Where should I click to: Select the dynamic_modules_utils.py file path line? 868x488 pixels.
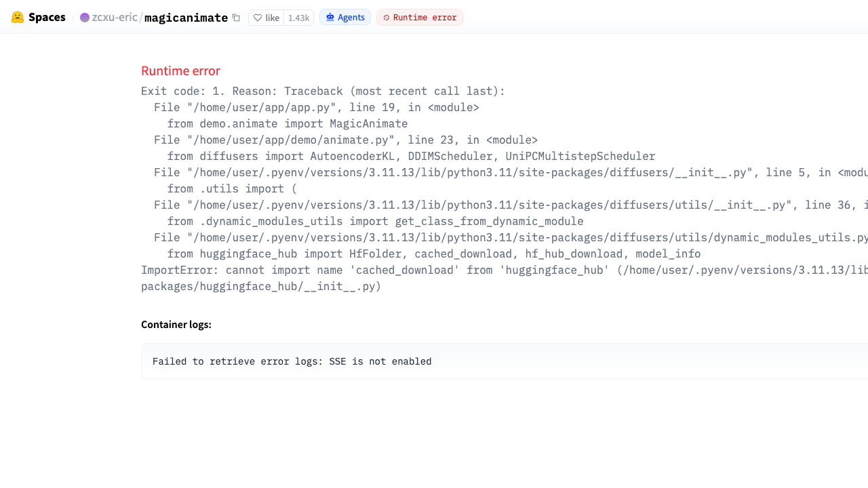[511, 238]
